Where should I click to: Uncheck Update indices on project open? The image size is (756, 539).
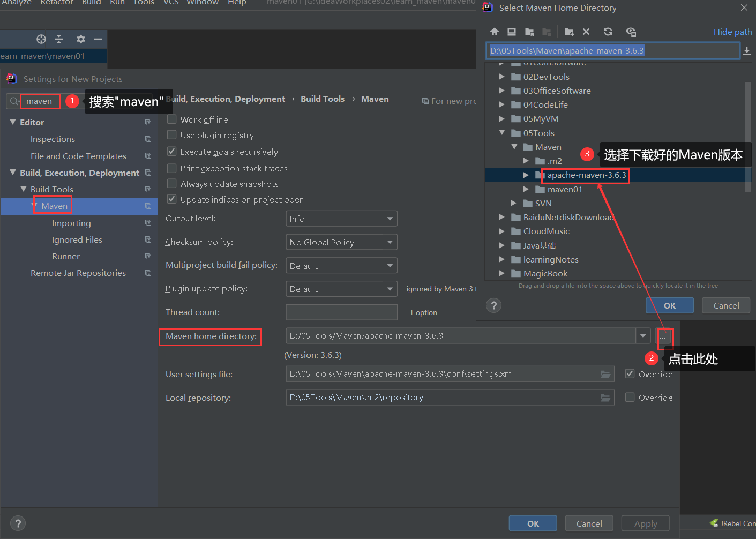(172, 199)
